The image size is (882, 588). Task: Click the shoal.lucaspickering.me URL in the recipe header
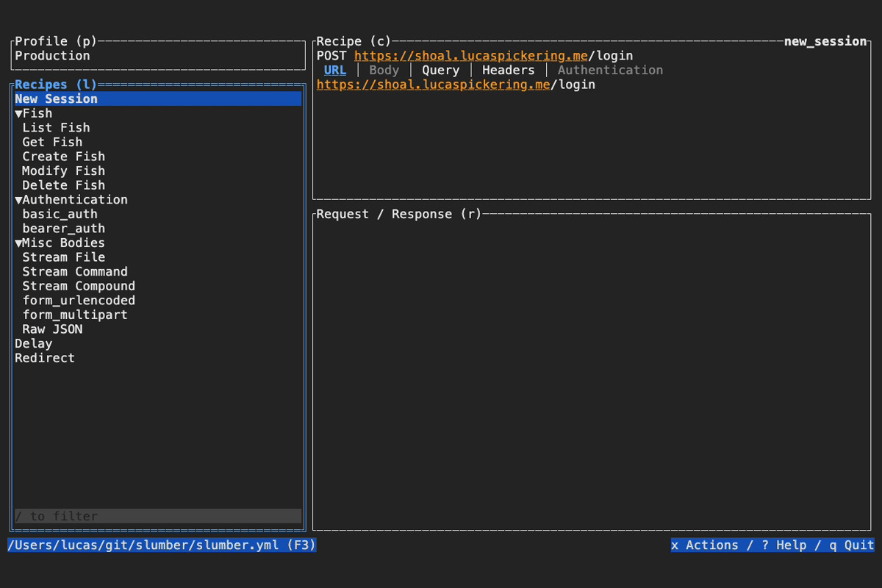tap(470, 56)
